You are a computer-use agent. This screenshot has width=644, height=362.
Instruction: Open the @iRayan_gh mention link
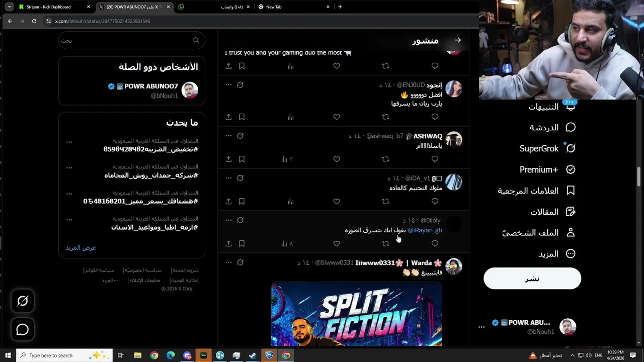[425, 230]
